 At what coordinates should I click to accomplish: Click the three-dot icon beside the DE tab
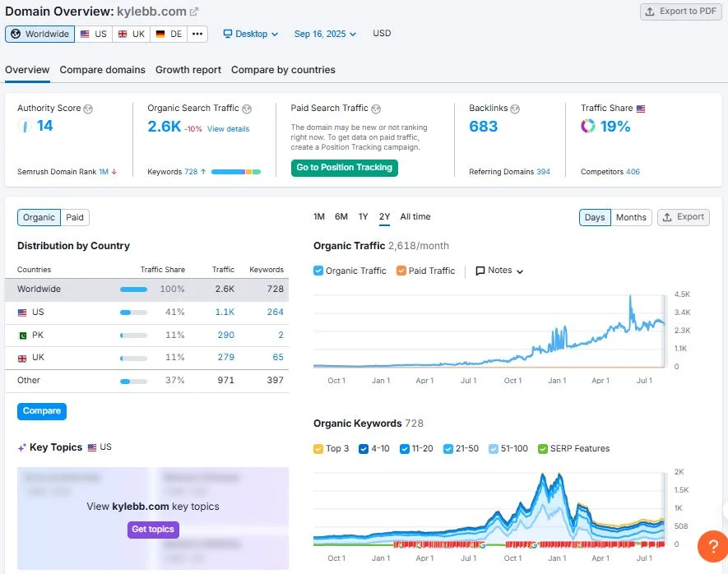[x=197, y=34]
